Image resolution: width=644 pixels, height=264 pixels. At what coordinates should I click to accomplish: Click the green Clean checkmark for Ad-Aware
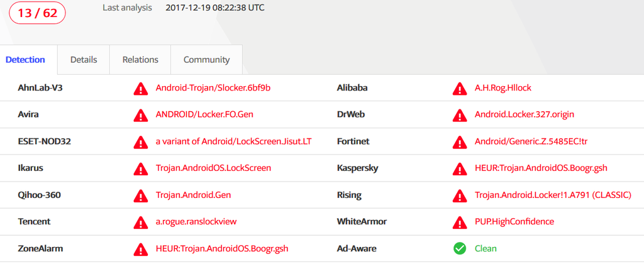pos(460,248)
